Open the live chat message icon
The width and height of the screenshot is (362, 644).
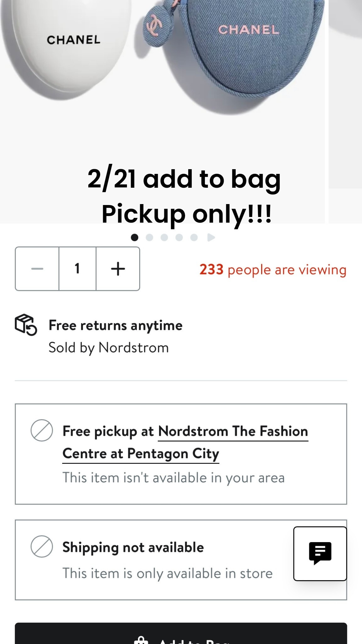pyautogui.click(x=320, y=553)
